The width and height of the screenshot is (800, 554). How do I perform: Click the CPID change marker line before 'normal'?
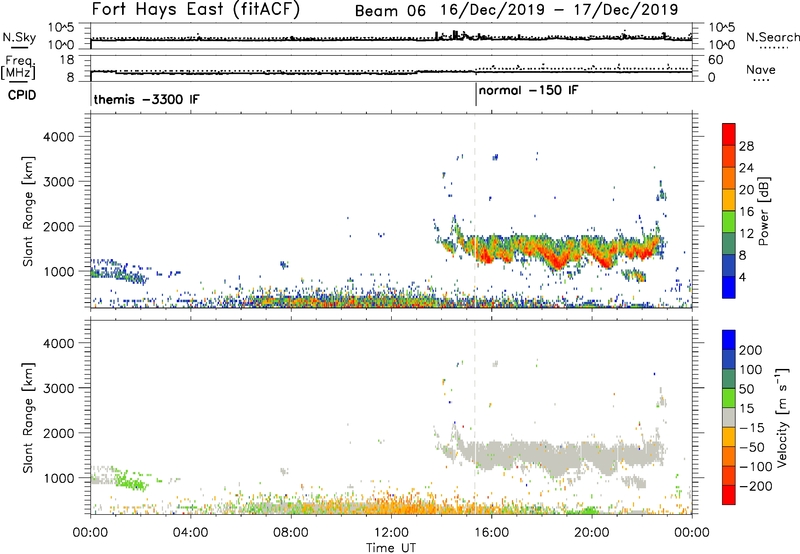(476, 94)
